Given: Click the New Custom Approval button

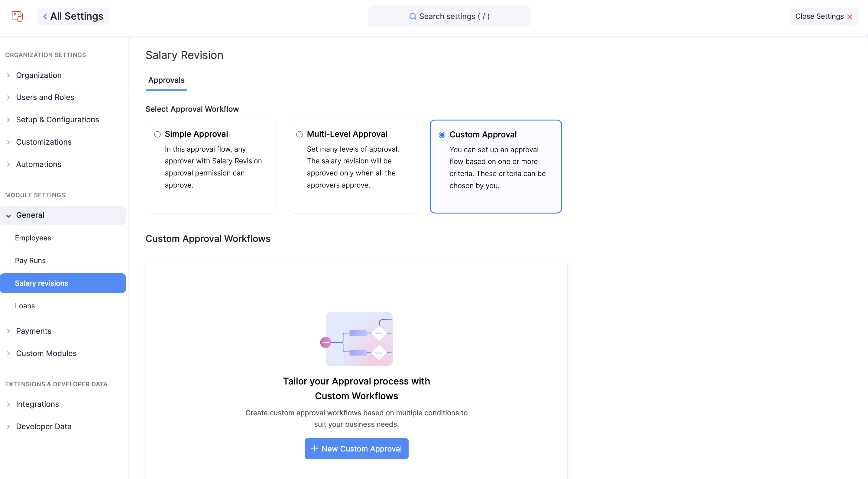Looking at the screenshot, I should 357,449.
